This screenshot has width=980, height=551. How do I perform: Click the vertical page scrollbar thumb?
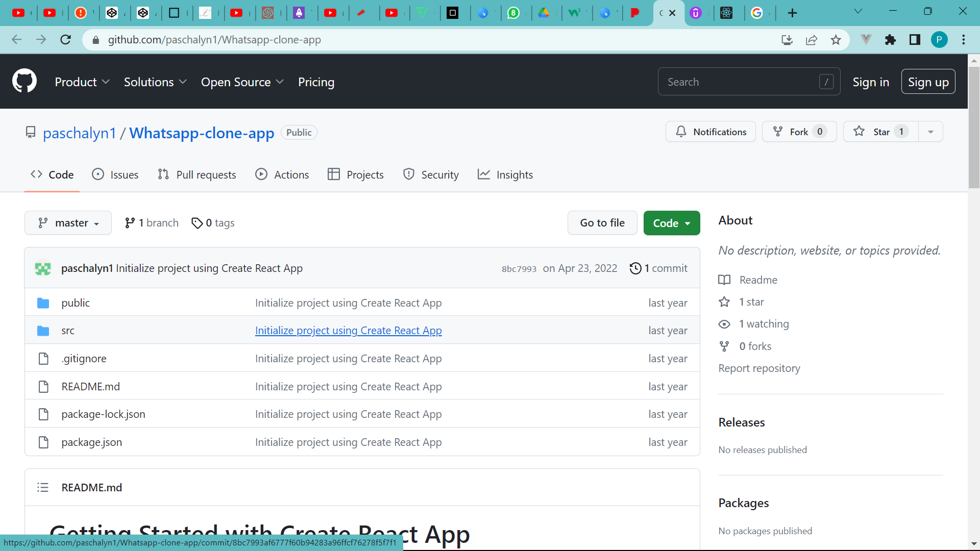tap(974, 128)
